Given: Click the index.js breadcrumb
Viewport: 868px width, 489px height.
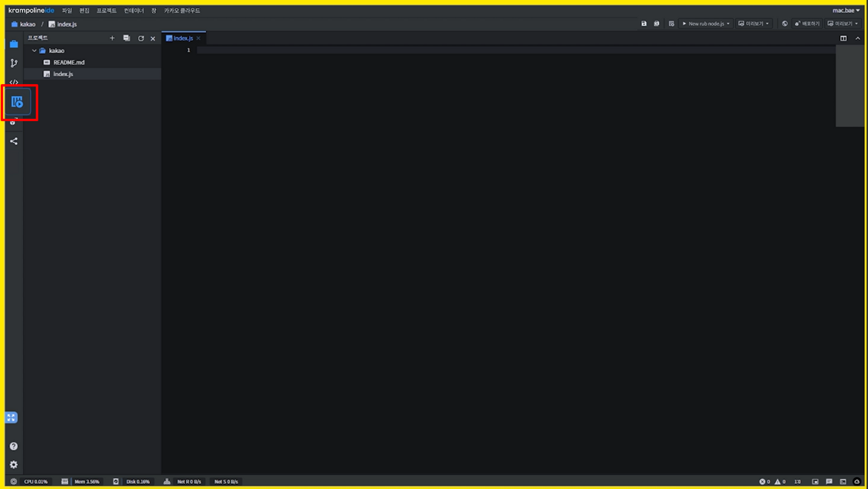Looking at the screenshot, I should point(63,24).
